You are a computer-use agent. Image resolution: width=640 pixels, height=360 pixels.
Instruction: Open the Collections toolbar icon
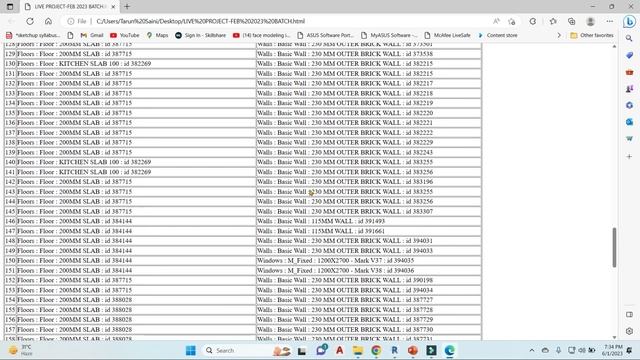point(571,21)
